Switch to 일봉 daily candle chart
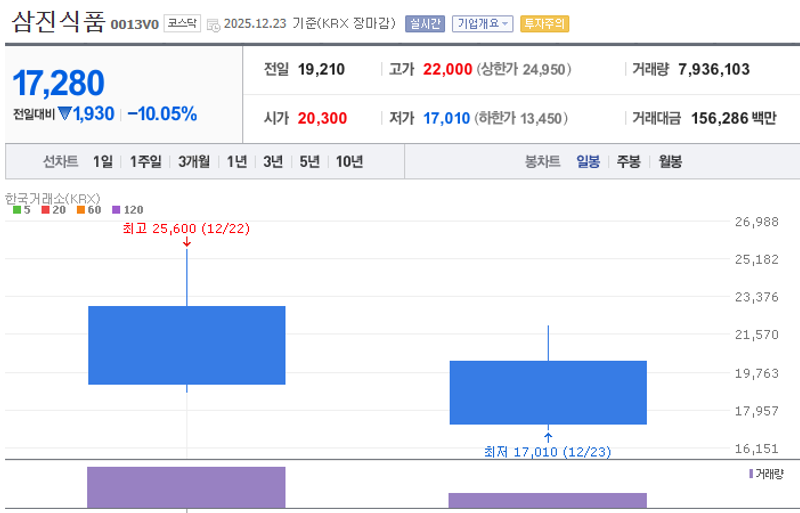The width and height of the screenshot is (800, 513). [588, 162]
